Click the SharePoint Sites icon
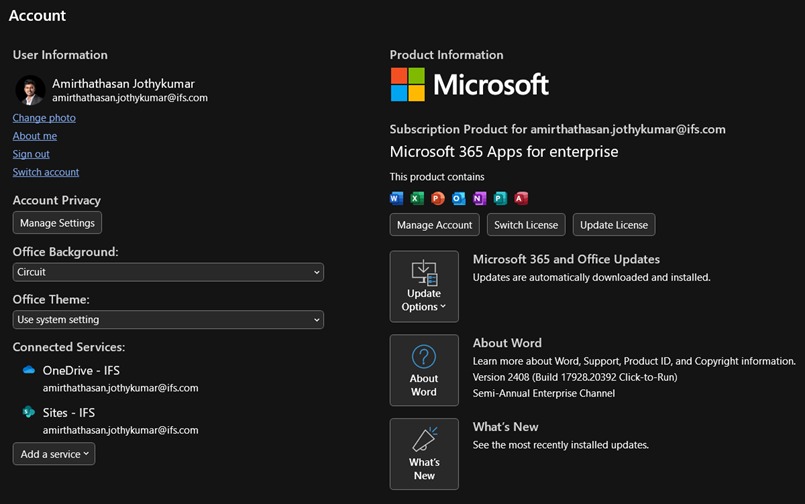This screenshot has height=504, width=805. [29, 412]
